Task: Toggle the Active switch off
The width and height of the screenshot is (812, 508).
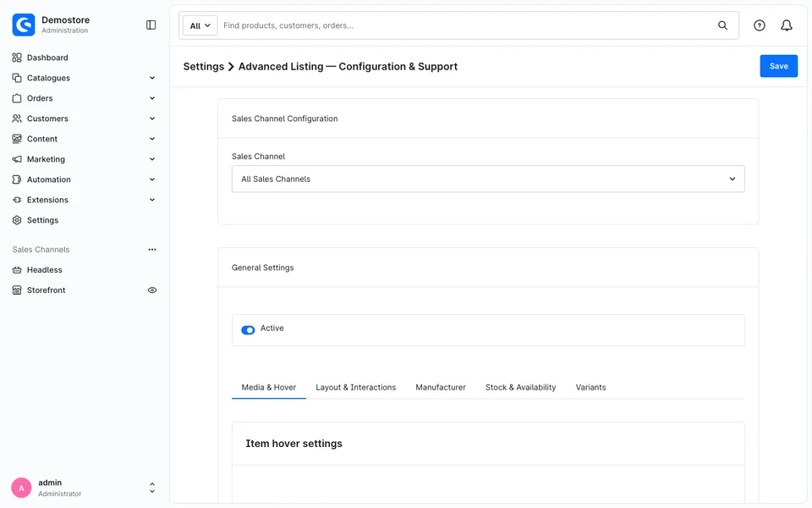Action: tap(248, 330)
